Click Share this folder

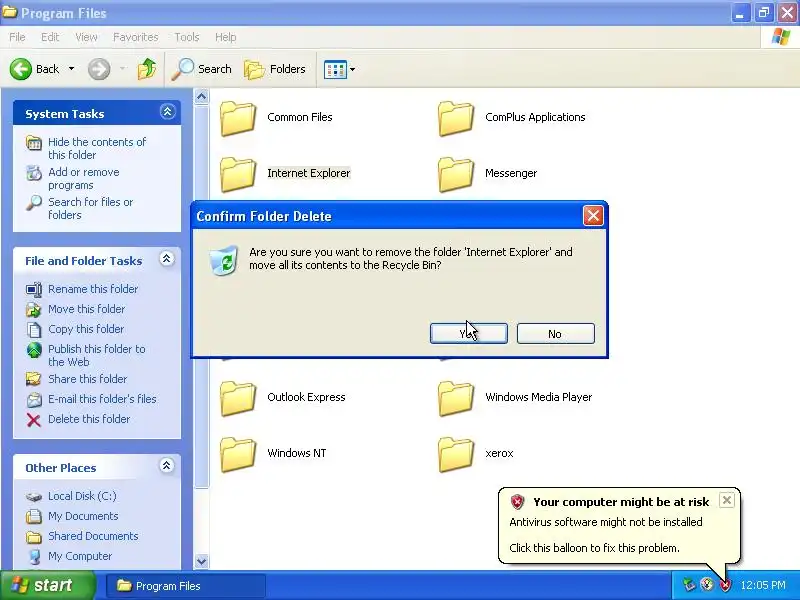click(87, 379)
